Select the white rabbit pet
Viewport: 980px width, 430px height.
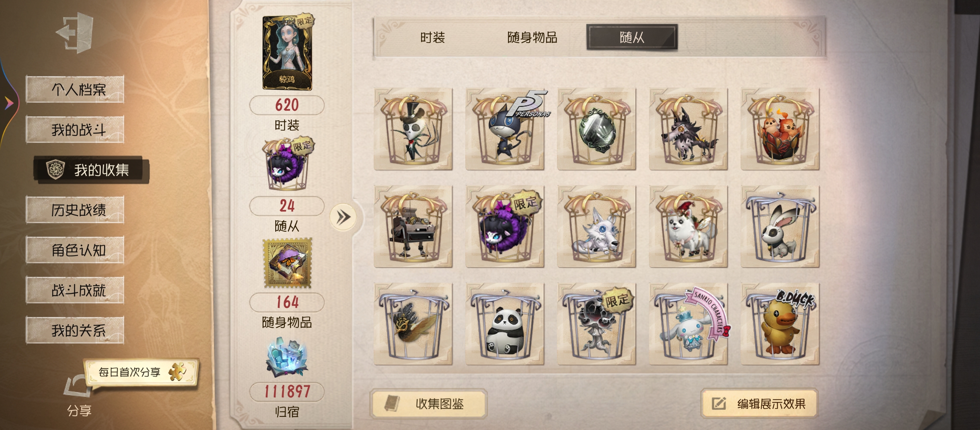click(x=780, y=227)
